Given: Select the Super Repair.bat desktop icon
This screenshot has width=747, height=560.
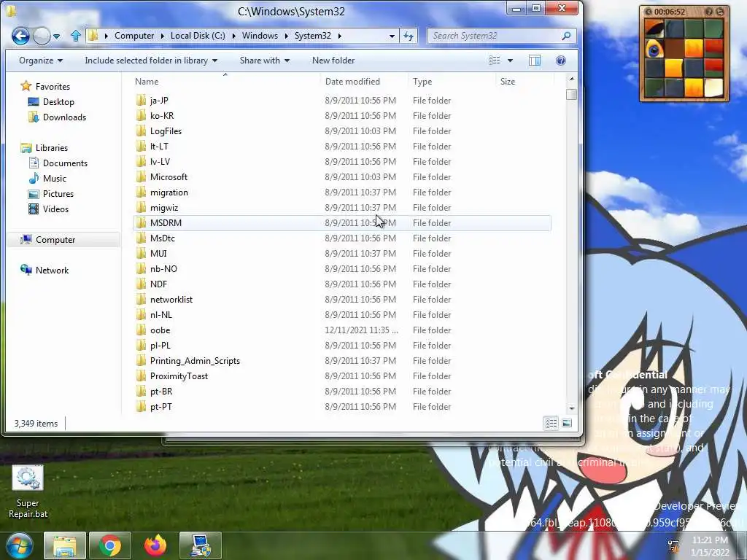Looking at the screenshot, I should [28, 492].
